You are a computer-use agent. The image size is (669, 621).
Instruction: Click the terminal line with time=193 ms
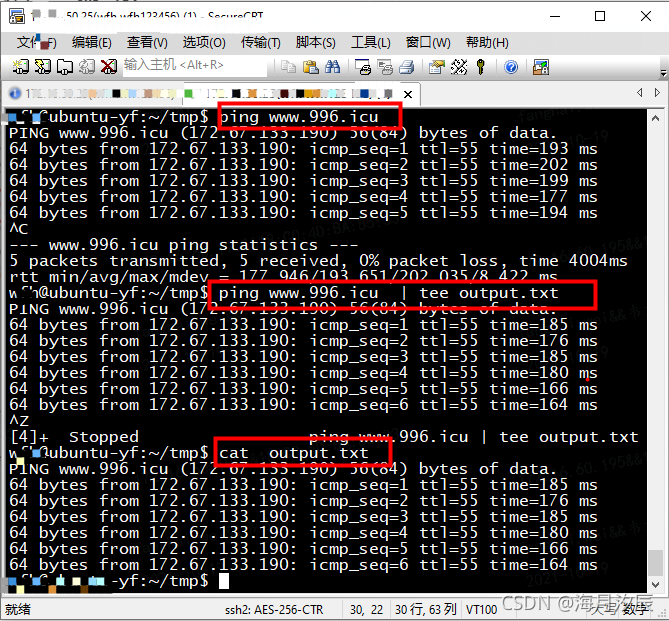303,149
